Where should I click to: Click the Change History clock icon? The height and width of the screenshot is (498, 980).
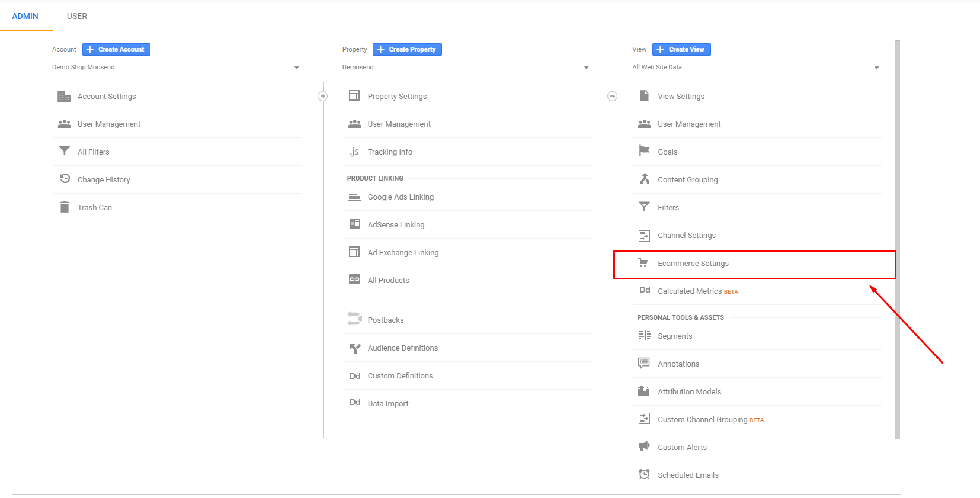(65, 178)
